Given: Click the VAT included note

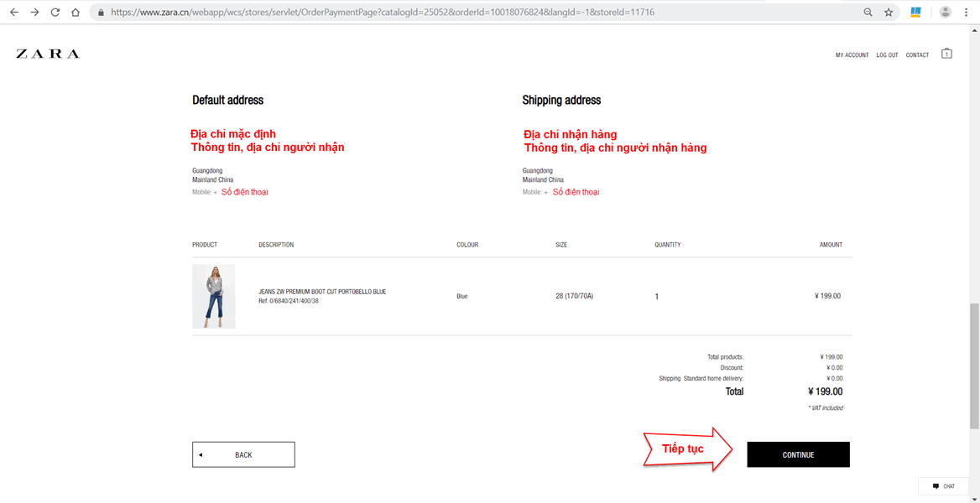Looking at the screenshot, I should tap(825, 408).
